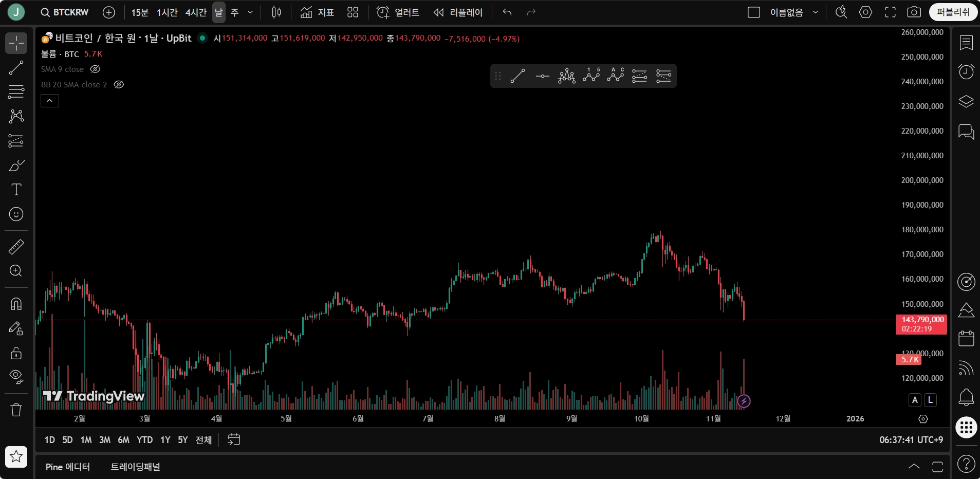Image resolution: width=980 pixels, height=479 pixels.
Task: Start bar 리플레이 mode
Action: tap(458, 12)
